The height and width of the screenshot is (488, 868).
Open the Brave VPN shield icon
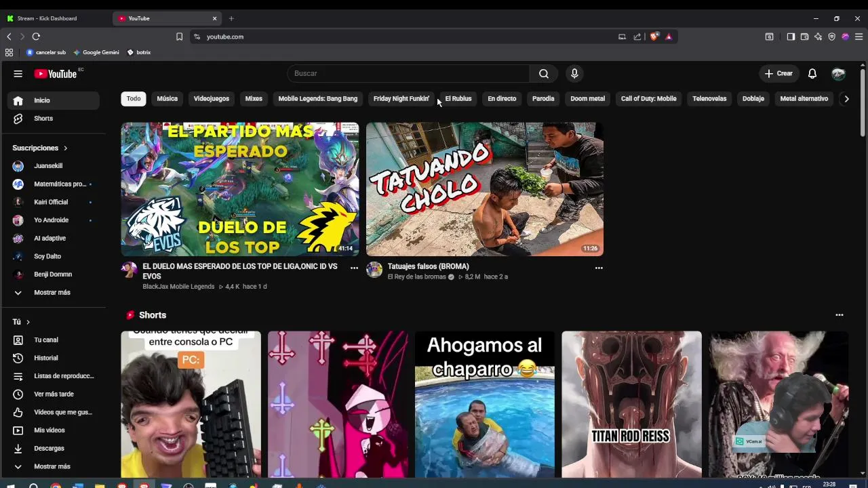point(831,37)
